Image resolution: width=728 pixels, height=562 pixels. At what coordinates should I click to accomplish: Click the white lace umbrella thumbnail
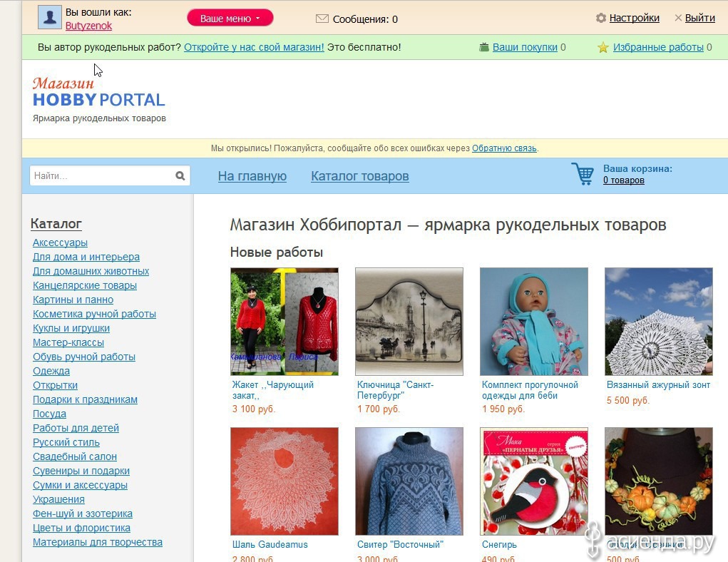point(659,322)
